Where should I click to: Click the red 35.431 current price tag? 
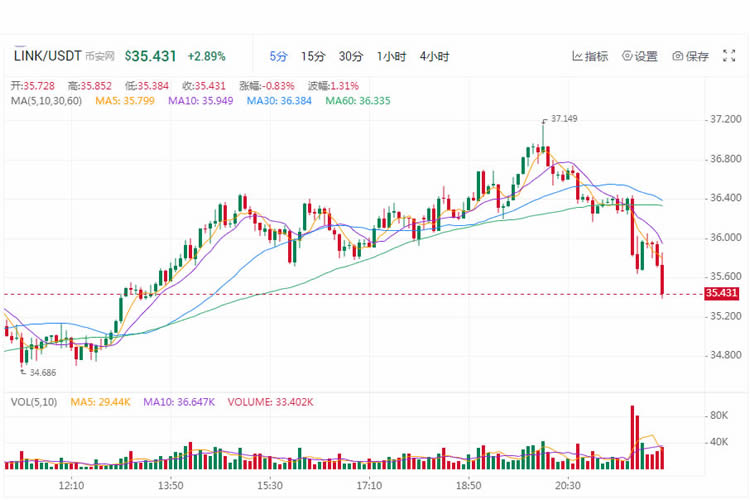722,293
